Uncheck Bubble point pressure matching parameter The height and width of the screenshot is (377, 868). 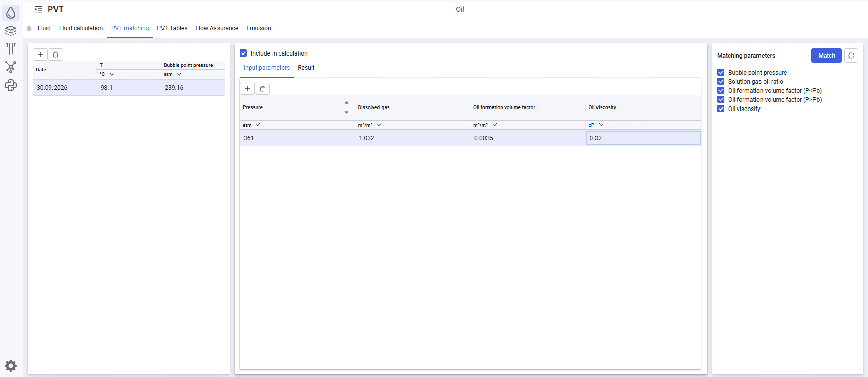pos(721,73)
